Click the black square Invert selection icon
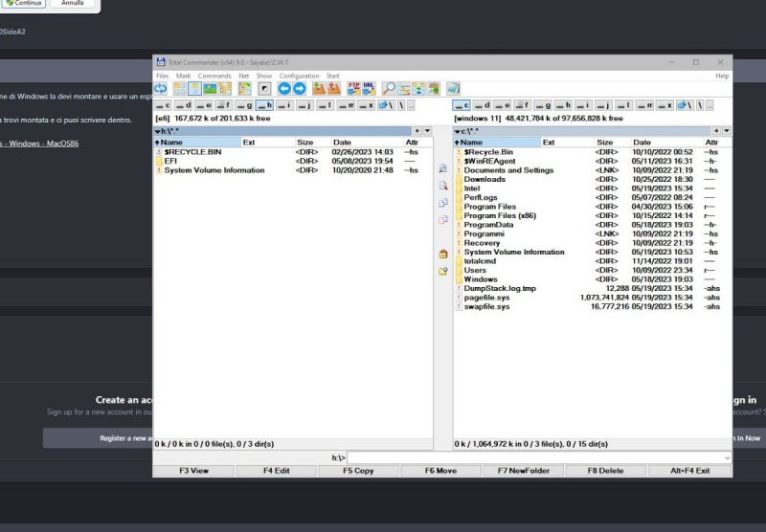 click(264, 89)
